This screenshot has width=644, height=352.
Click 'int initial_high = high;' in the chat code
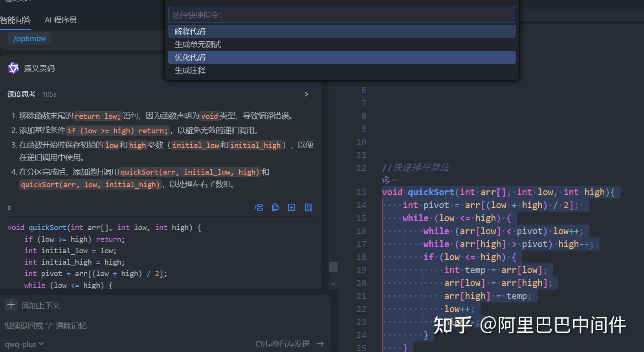tap(75, 262)
